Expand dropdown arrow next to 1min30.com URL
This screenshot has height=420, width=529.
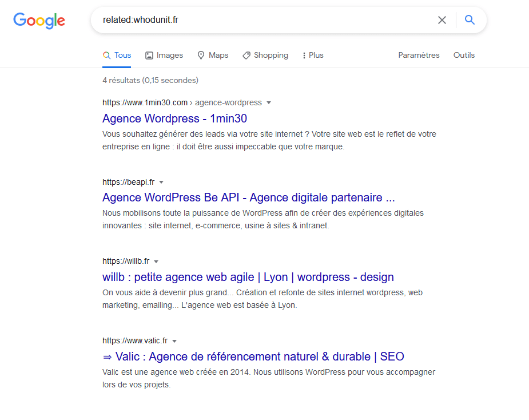click(269, 102)
